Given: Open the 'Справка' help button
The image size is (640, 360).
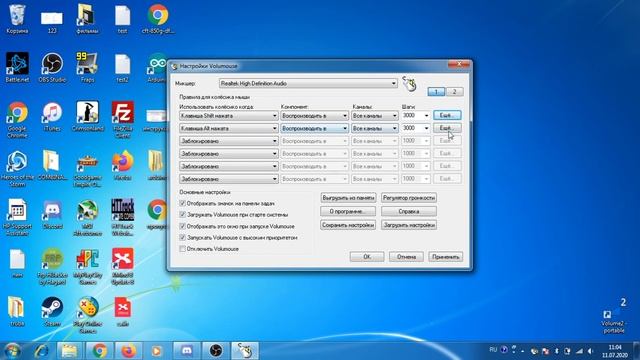Looking at the screenshot, I should [409, 211].
